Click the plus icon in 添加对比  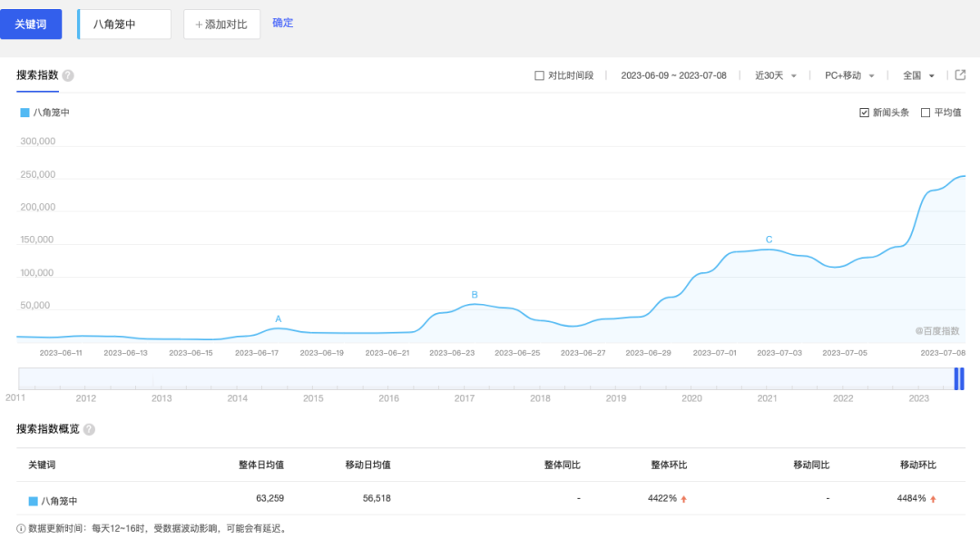point(199,25)
